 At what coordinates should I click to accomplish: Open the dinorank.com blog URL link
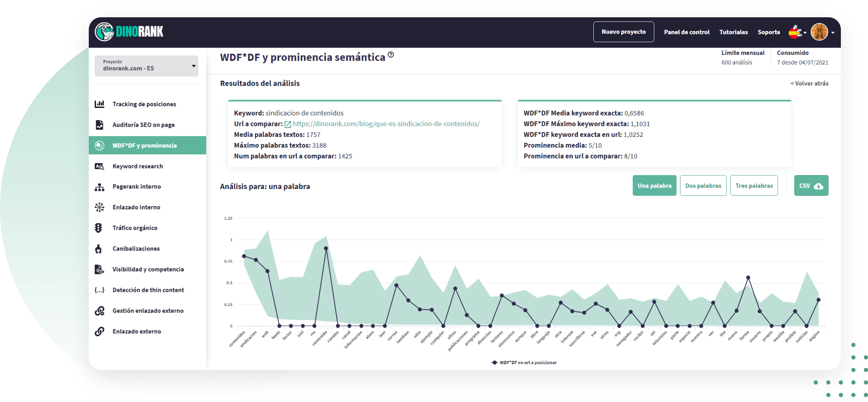(x=386, y=124)
